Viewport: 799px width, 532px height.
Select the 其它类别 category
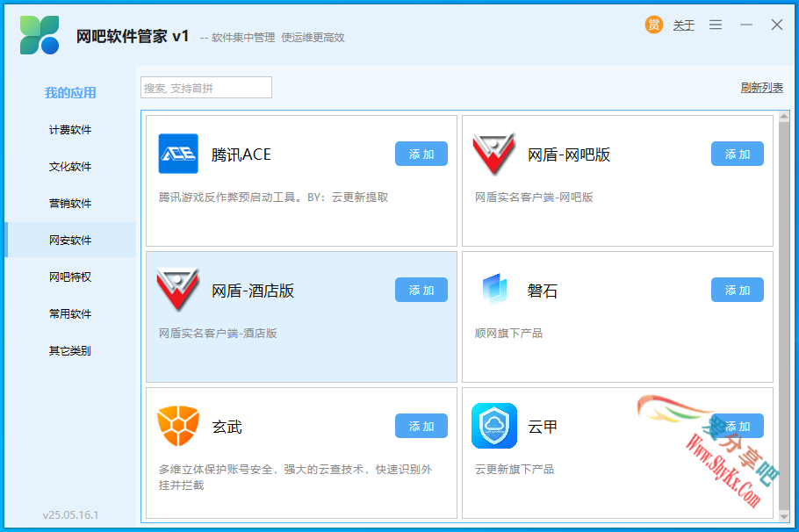[x=70, y=350]
